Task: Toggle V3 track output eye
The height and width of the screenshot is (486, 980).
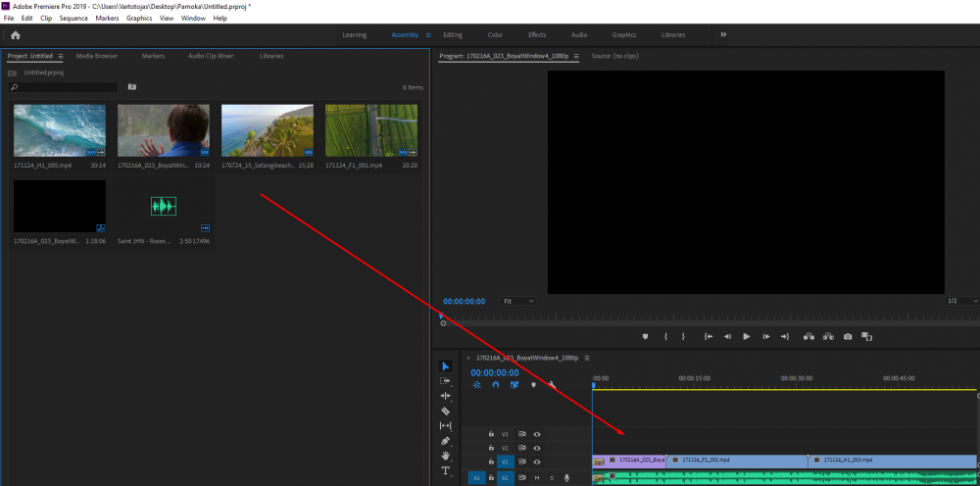Action: [x=536, y=433]
